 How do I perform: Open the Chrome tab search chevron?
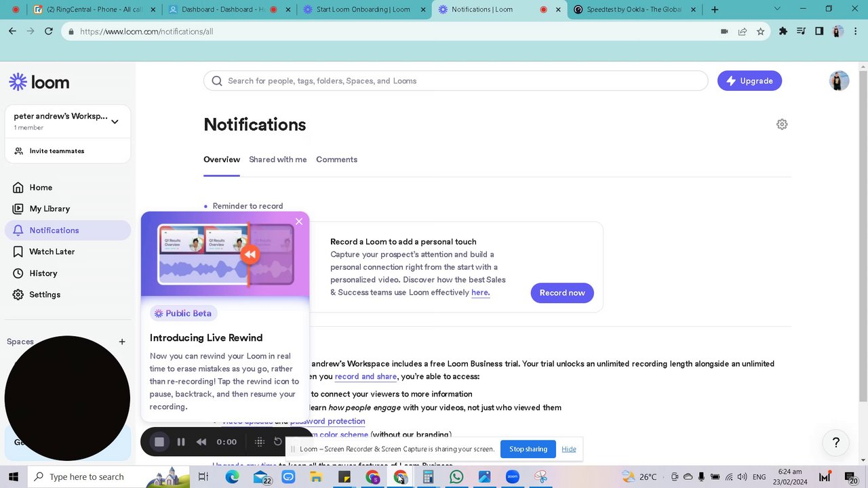click(777, 9)
